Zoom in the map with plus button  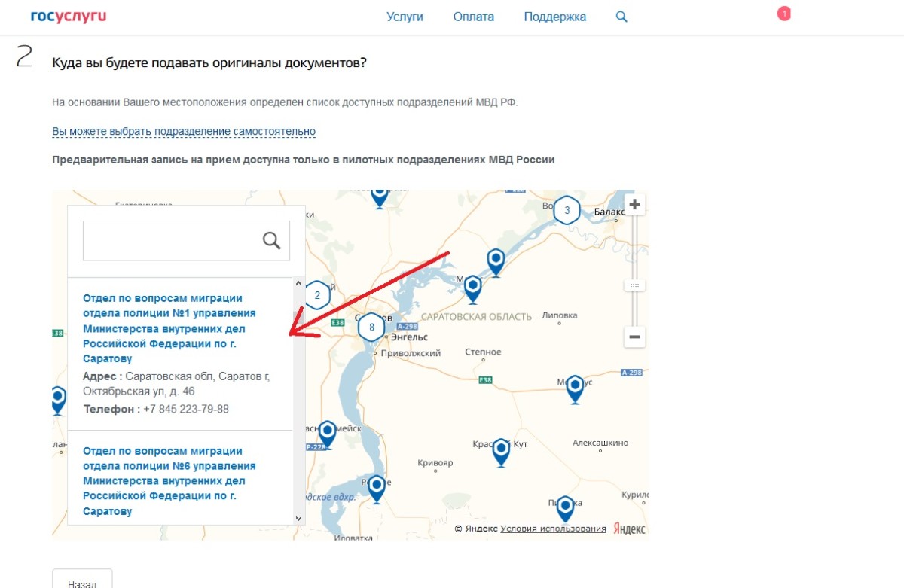(634, 204)
